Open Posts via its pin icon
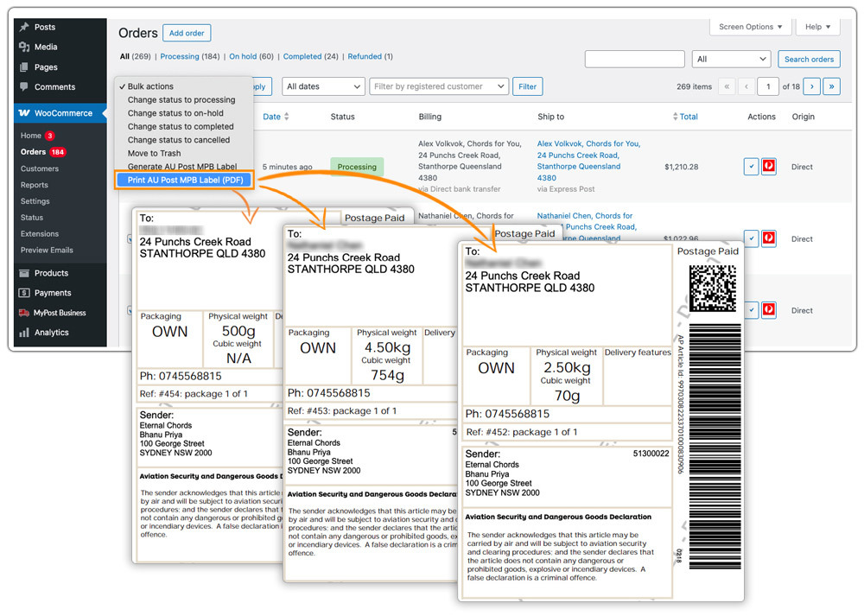The image size is (864, 616). click(23, 27)
